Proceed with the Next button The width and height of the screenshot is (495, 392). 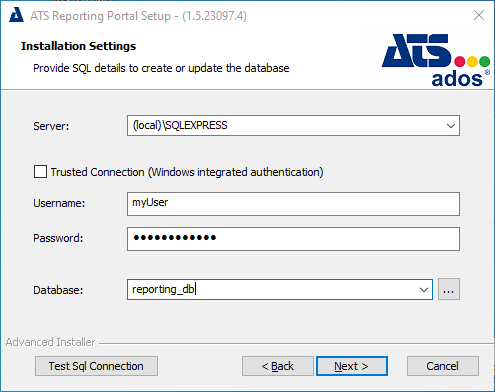click(352, 366)
